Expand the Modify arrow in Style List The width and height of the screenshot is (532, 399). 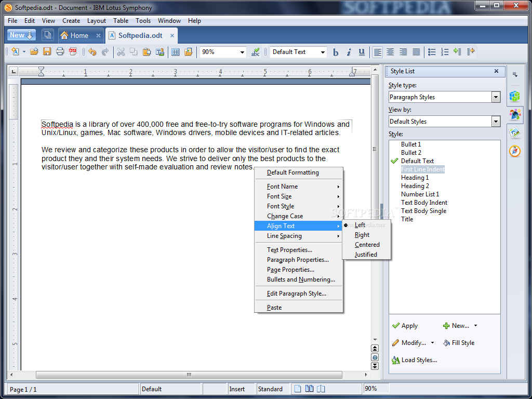(432, 343)
